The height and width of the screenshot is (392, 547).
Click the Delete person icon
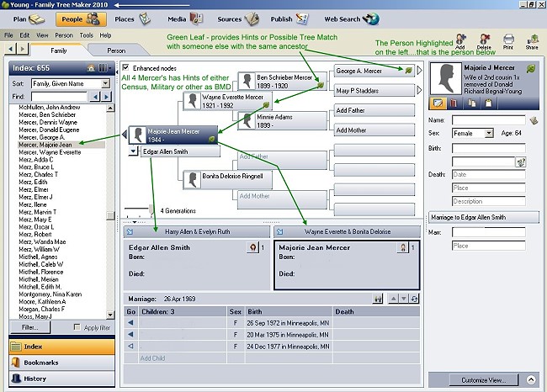click(x=484, y=41)
